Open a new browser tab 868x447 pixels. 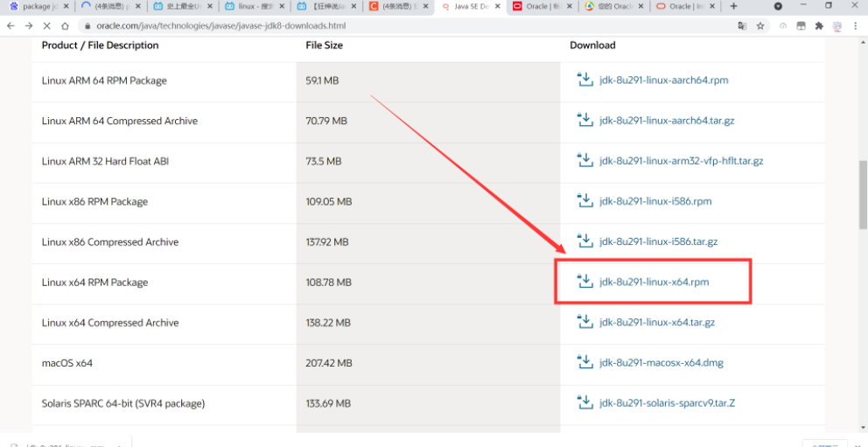[x=733, y=7]
